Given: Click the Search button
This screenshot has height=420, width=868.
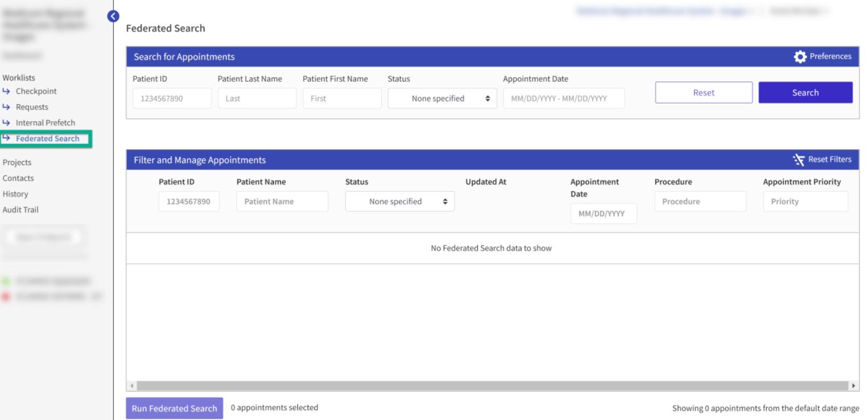Looking at the screenshot, I should pyautogui.click(x=805, y=92).
